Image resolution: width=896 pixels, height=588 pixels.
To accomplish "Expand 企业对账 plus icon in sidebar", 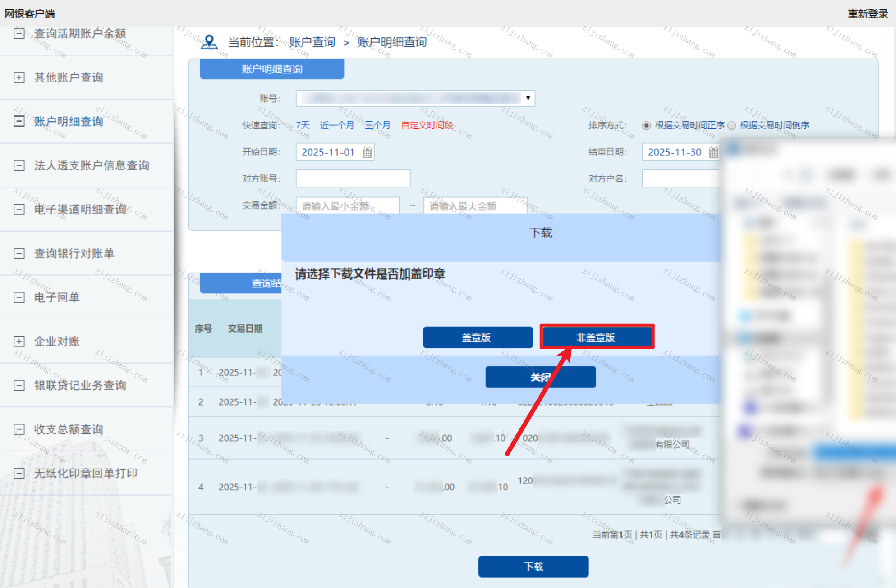I will point(19,342).
